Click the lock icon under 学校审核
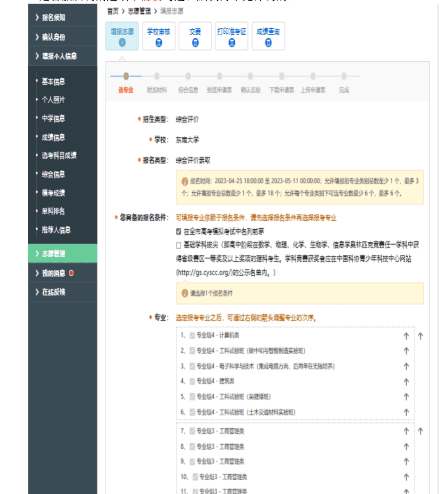The height and width of the screenshot is (494, 448). [158, 43]
